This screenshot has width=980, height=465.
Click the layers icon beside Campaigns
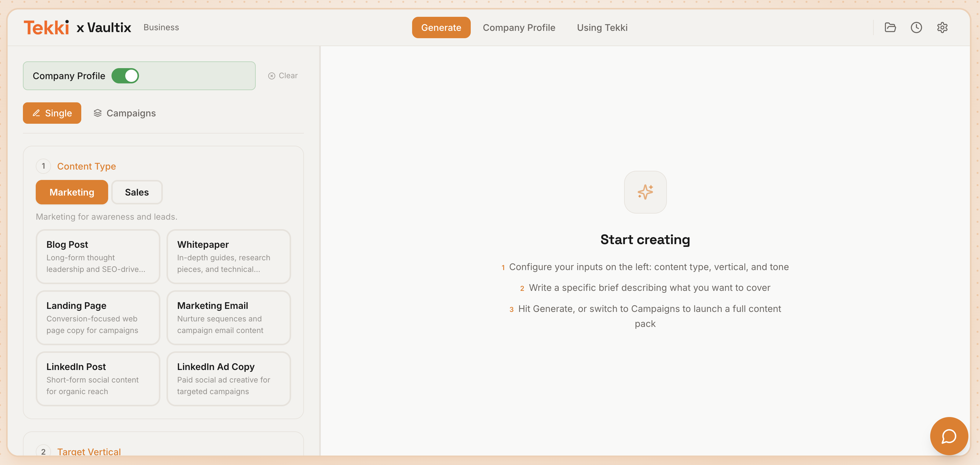(98, 113)
